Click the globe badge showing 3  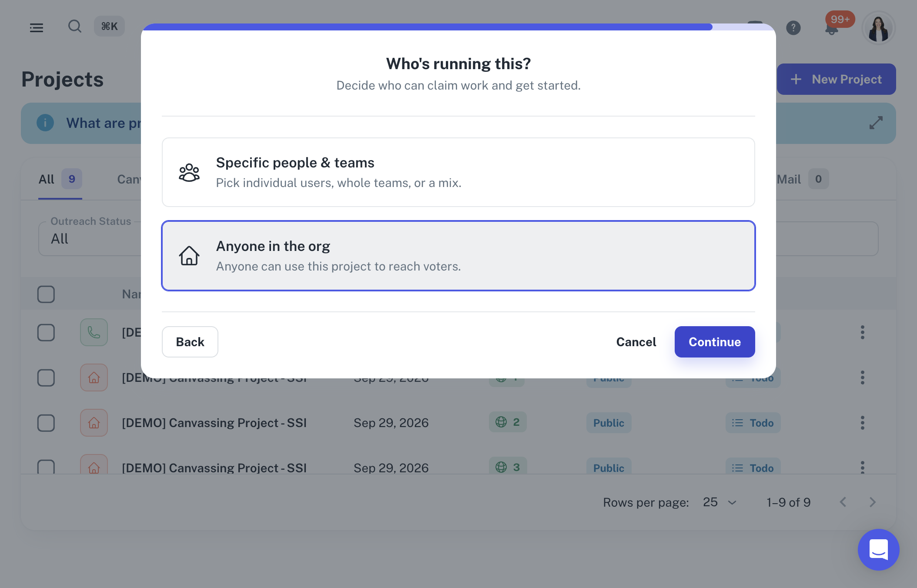point(508,466)
